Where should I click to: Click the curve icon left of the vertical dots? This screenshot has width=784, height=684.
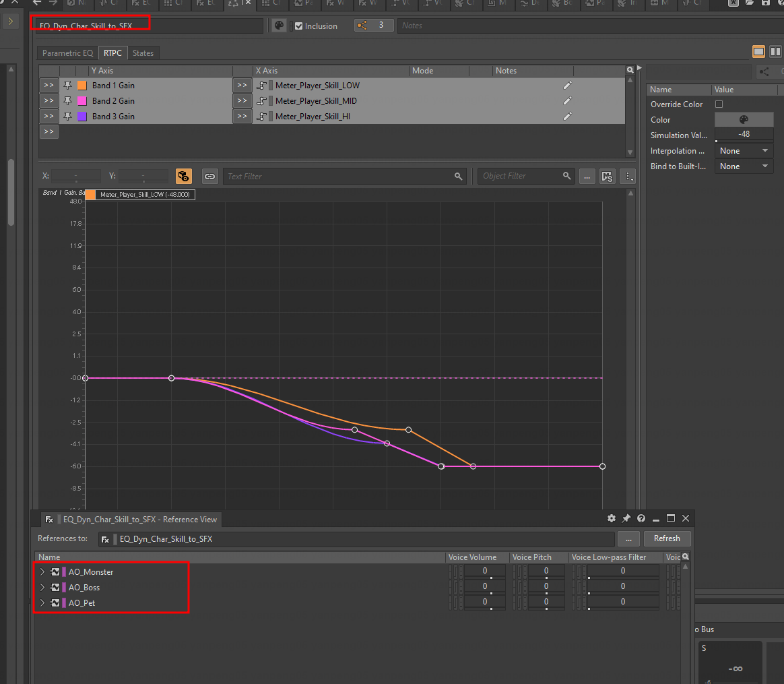[x=607, y=176]
